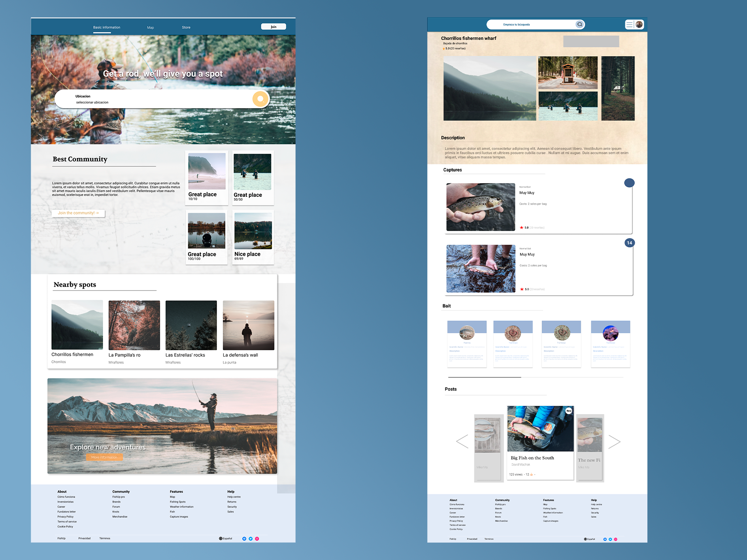Open the hamburger menu beside the profile avatar
The height and width of the screenshot is (560, 747).
(x=629, y=25)
